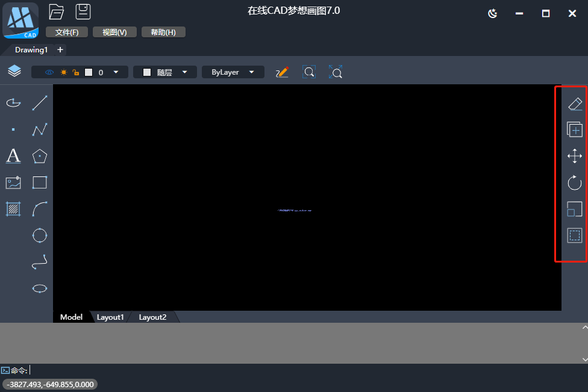Click the 帮助(H) button
588x392 pixels.
pyautogui.click(x=163, y=33)
